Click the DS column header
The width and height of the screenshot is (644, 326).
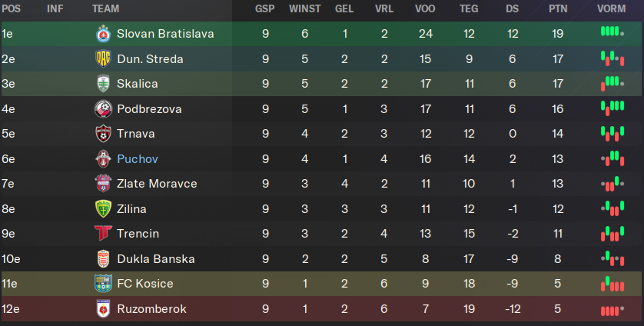click(512, 8)
